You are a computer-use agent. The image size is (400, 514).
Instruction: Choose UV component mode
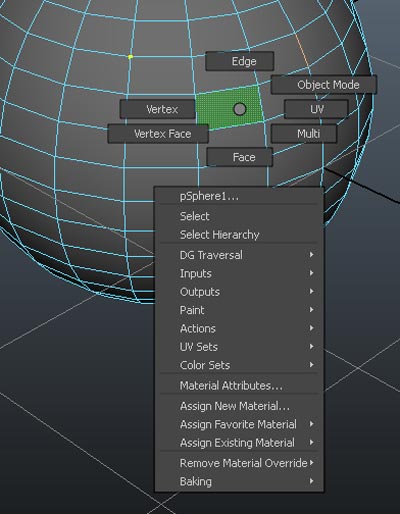pos(316,109)
